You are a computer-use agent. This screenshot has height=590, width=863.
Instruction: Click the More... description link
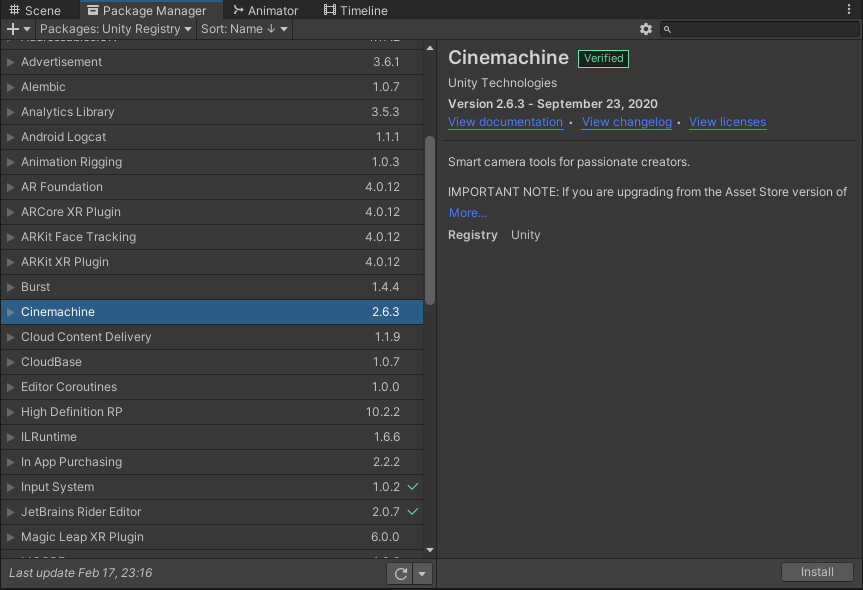tap(467, 213)
